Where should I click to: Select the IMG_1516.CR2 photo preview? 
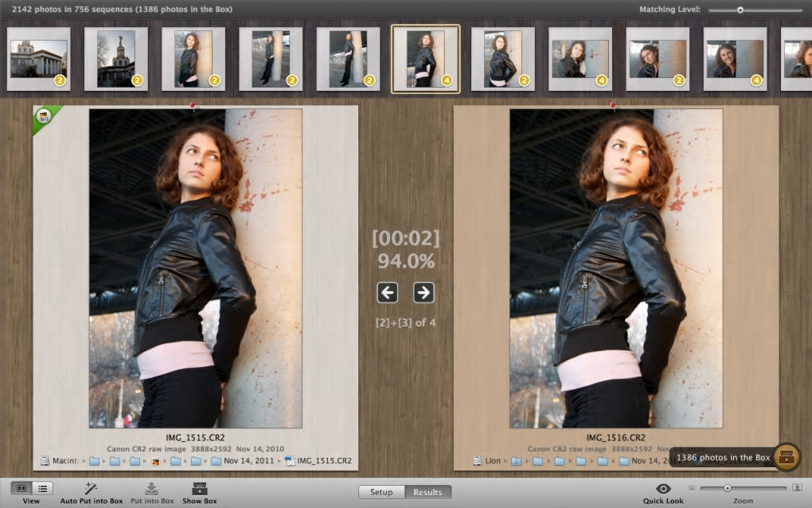[x=615, y=268]
